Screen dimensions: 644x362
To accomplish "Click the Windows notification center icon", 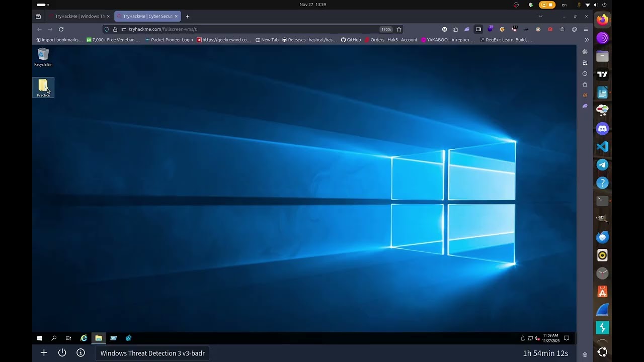I will [566, 338].
